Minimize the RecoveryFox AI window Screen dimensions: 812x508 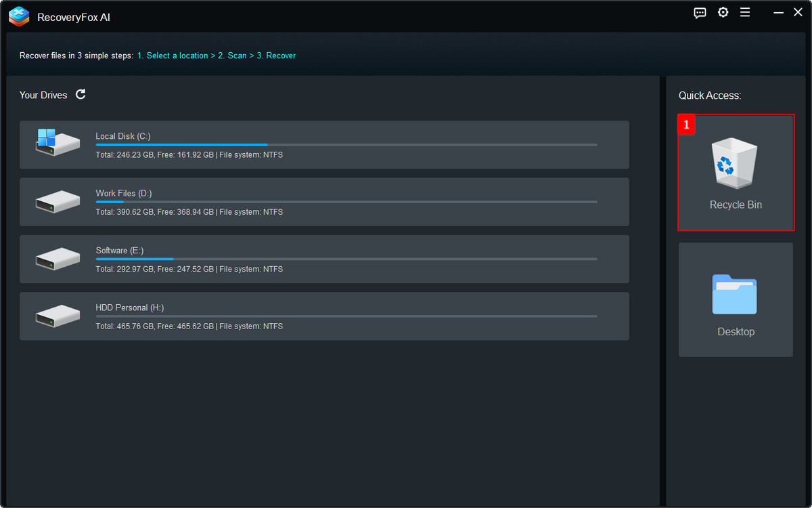[778, 13]
